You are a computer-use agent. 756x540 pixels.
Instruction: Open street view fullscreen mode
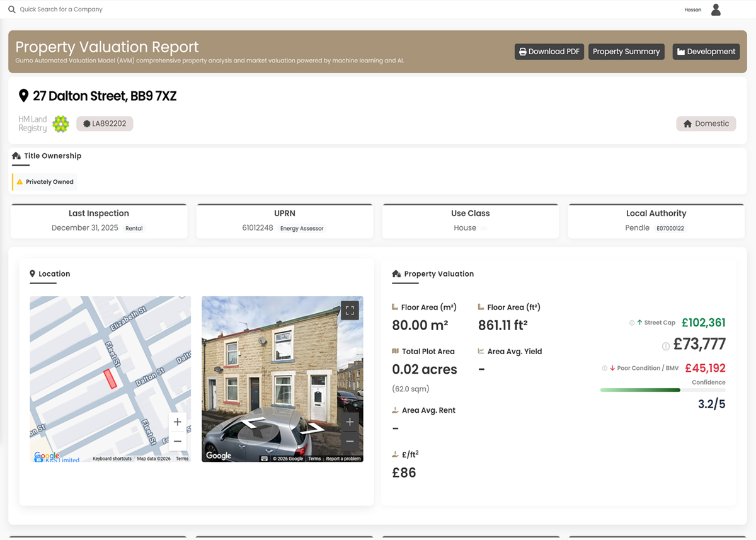click(x=350, y=310)
